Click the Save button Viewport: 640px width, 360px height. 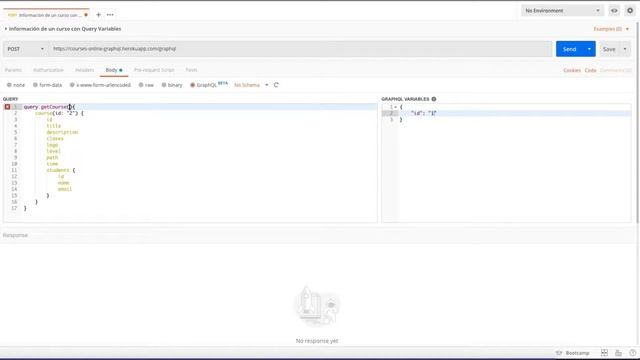[609, 49]
